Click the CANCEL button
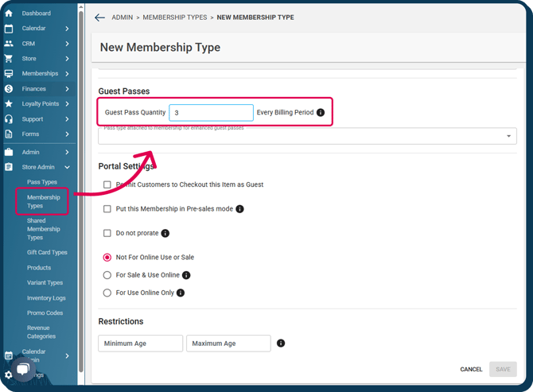 coord(471,369)
